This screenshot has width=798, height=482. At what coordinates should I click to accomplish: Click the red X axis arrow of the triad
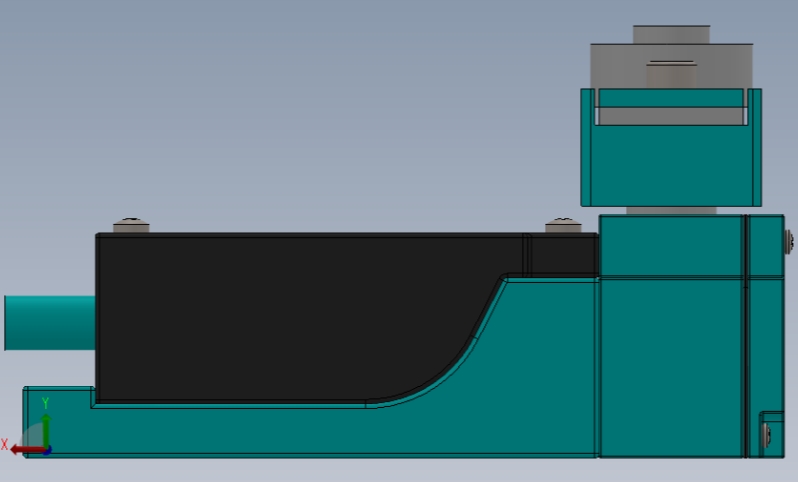pos(26,449)
